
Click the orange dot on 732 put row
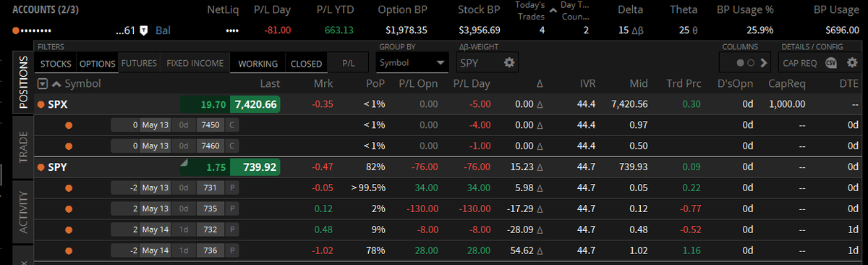(x=69, y=230)
